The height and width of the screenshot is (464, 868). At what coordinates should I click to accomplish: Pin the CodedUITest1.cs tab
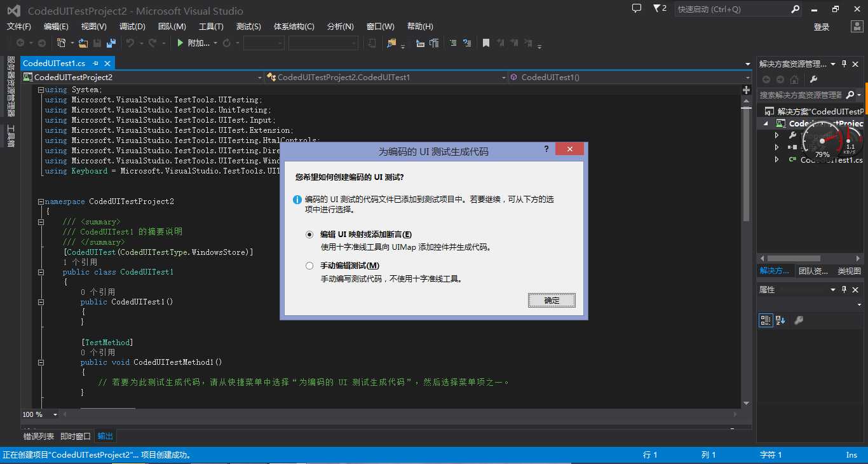click(95, 64)
